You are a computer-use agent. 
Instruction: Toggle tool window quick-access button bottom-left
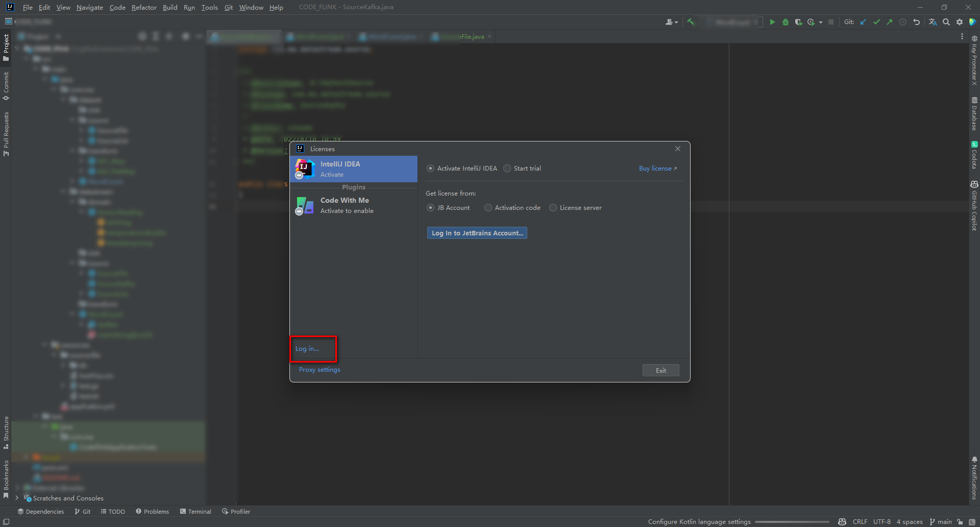[6, 522]
